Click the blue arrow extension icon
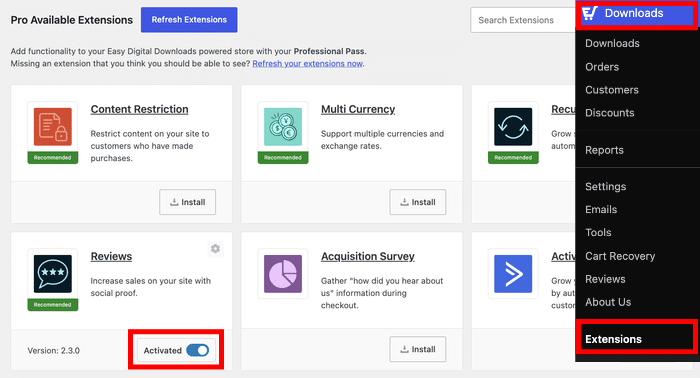 point(513,274)
